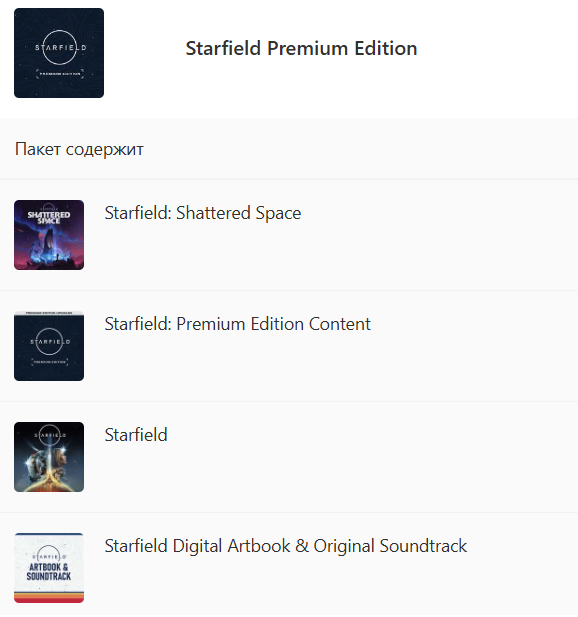Open the Shattered Space thumbnail
The width and height of the screenshot is (578, 617).
point(49,235)
